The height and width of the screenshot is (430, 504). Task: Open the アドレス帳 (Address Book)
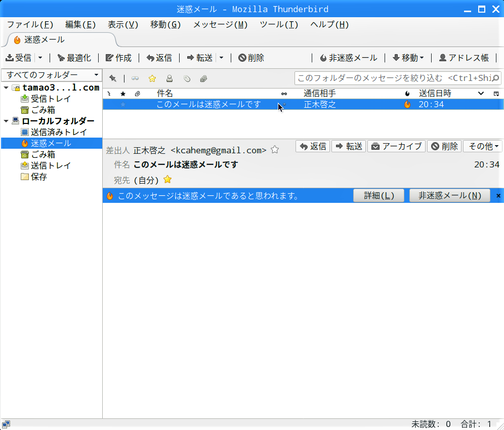(464, 58)
